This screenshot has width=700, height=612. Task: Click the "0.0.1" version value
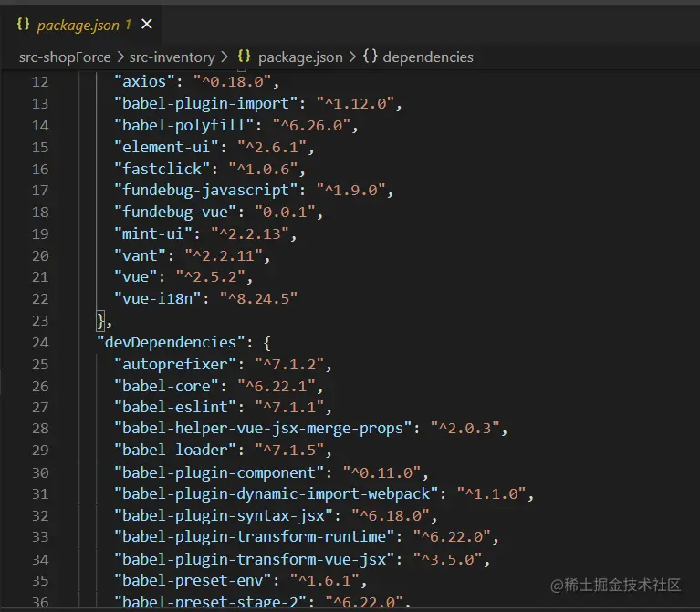tap(286, 212)
